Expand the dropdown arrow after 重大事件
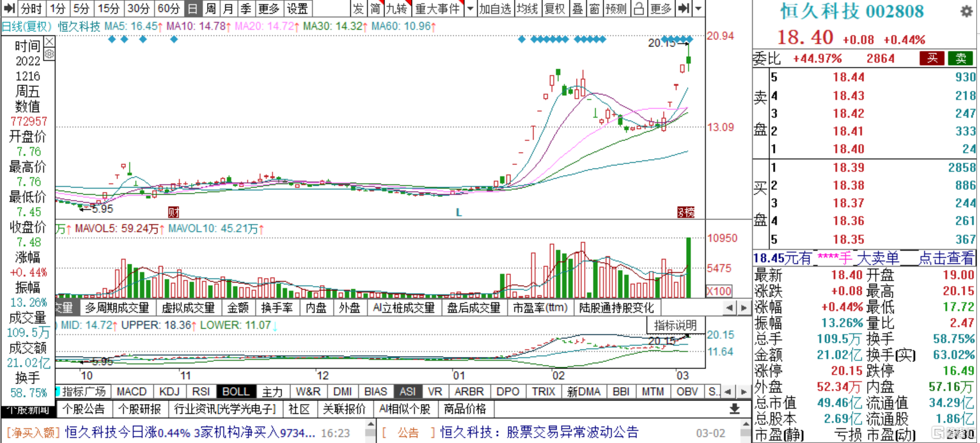The width and height of the screenshot is (980, 443). click(x=470, y=8)
